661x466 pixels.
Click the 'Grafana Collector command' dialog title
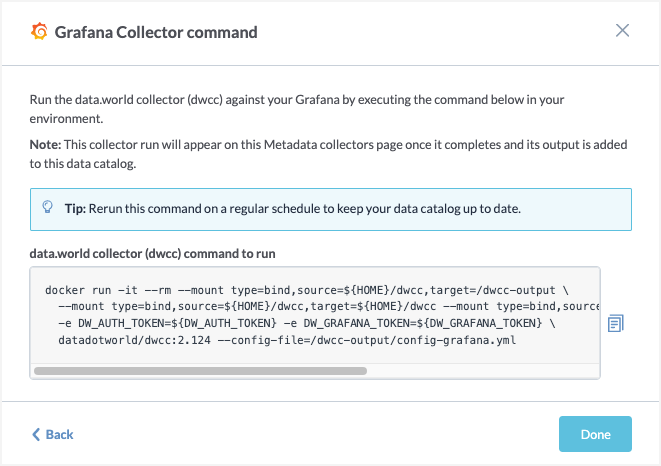[156, 32]
